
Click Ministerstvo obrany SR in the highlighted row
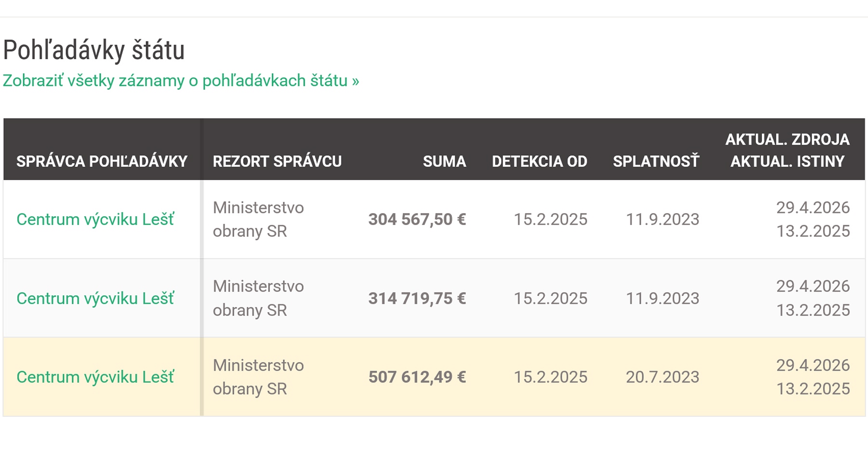(x=258, y=377)
